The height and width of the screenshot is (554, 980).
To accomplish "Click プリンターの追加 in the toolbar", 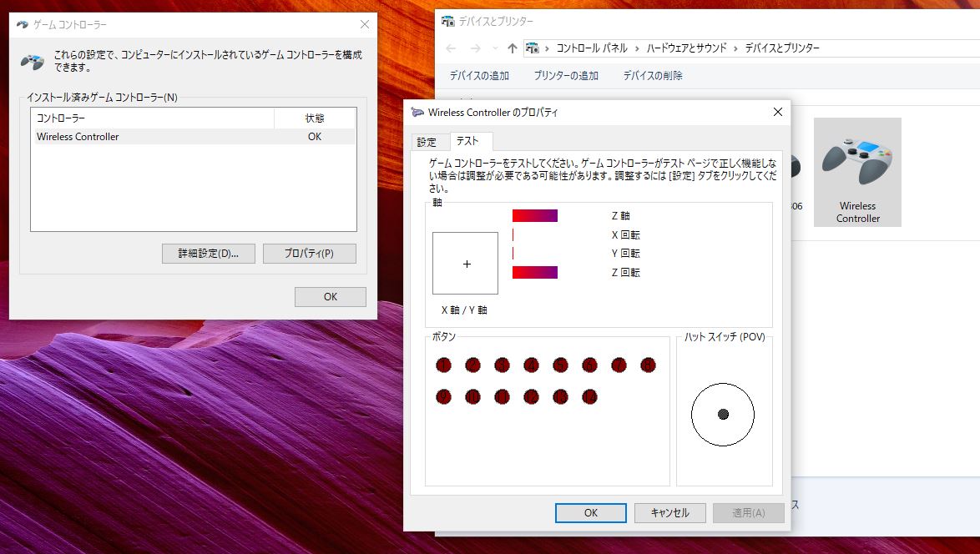I will [x=566, y=76].
